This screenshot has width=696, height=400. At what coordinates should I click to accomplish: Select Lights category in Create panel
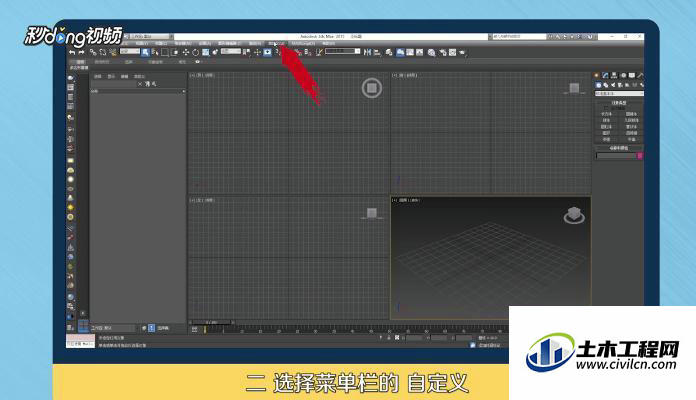(613, 85)
